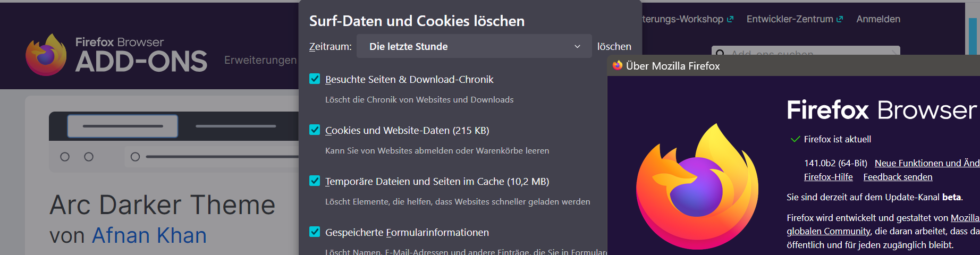
Task: Click the small Firefox icon in the About title bar
Action: tap(618, 65)
